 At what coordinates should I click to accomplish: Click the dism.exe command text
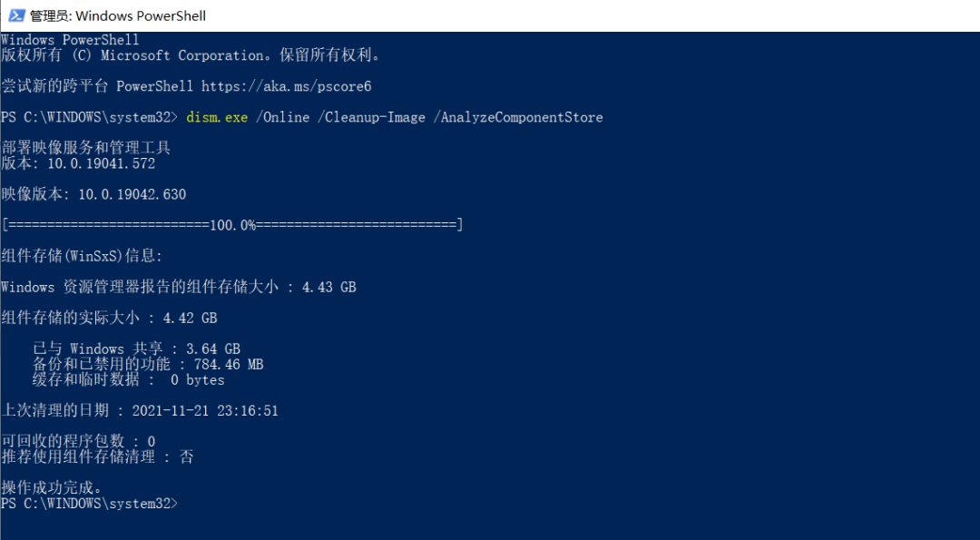point(217,117)
